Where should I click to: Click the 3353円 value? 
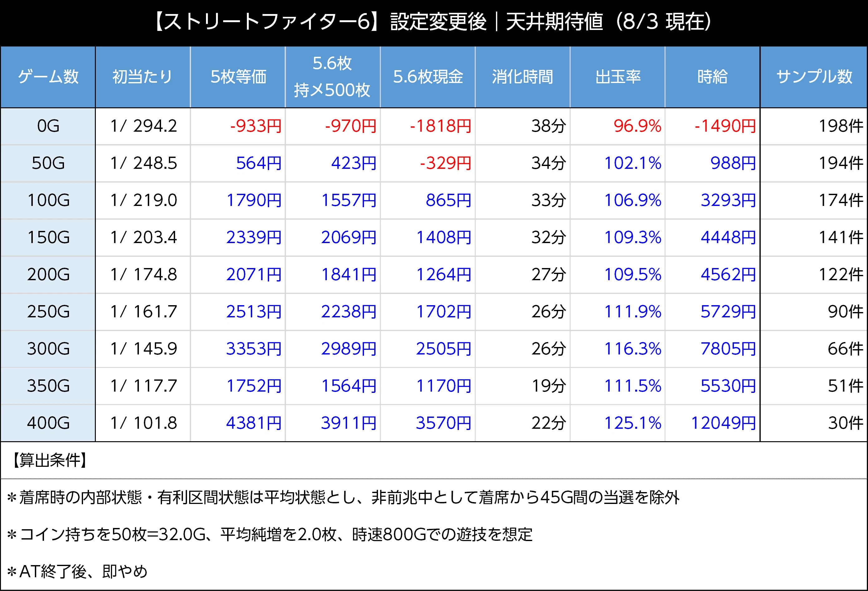coord(254,349)
